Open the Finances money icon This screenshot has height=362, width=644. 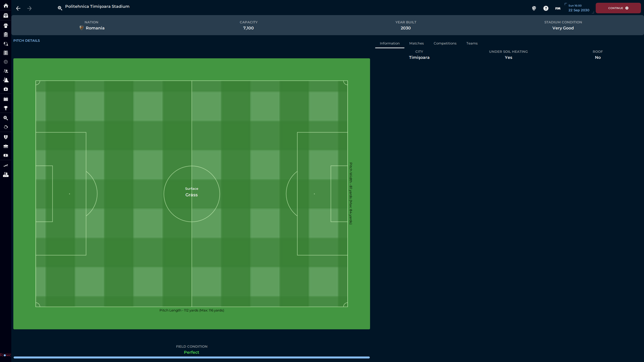coord(6,155)
